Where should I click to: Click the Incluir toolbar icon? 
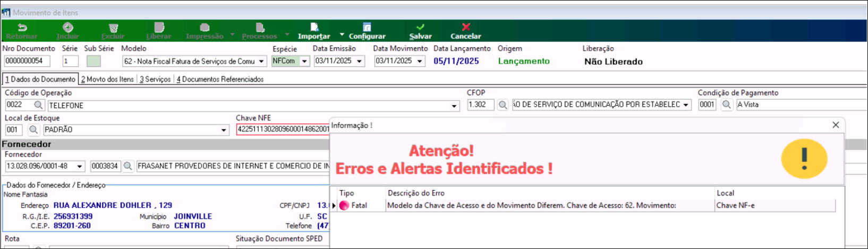click(x=68, y=28)
